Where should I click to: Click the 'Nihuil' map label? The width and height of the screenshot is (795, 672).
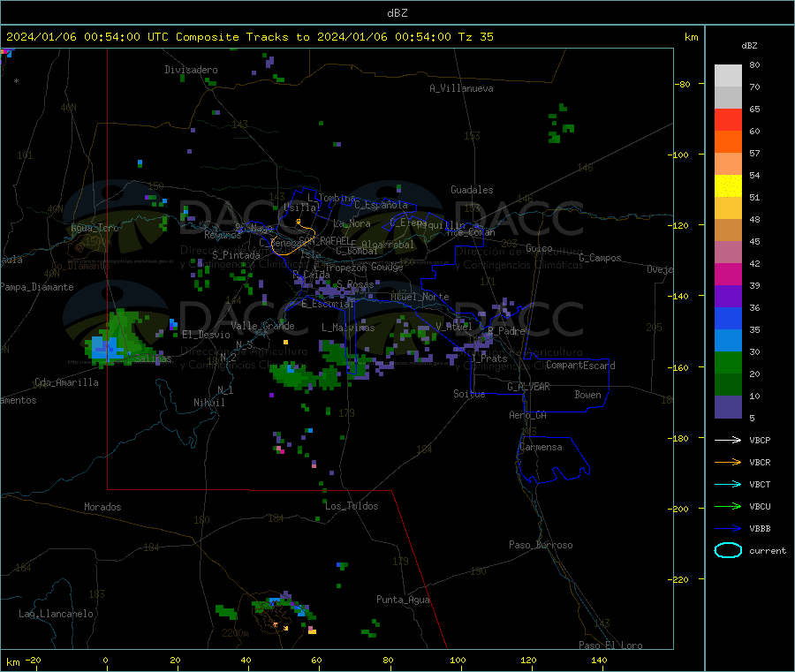click(208, 403)
